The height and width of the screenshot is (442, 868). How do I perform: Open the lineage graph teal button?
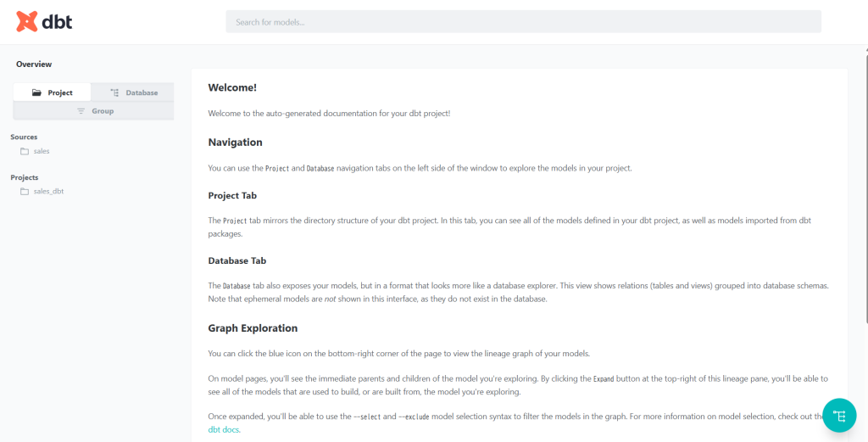(x=839, y=416)
